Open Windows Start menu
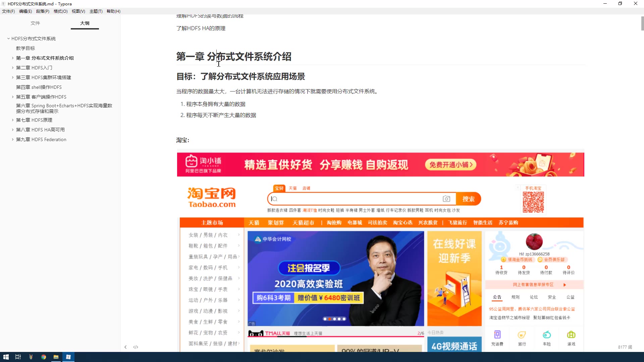 tap(6, 357)
